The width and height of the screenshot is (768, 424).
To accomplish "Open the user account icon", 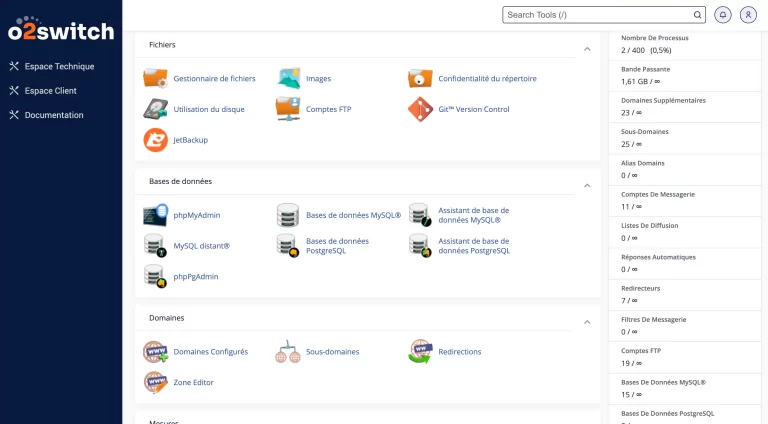I will point(748,15).
